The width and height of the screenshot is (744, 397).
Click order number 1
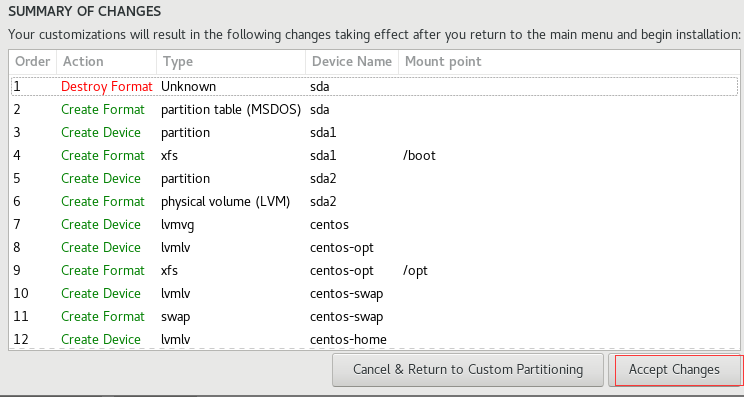17,87
